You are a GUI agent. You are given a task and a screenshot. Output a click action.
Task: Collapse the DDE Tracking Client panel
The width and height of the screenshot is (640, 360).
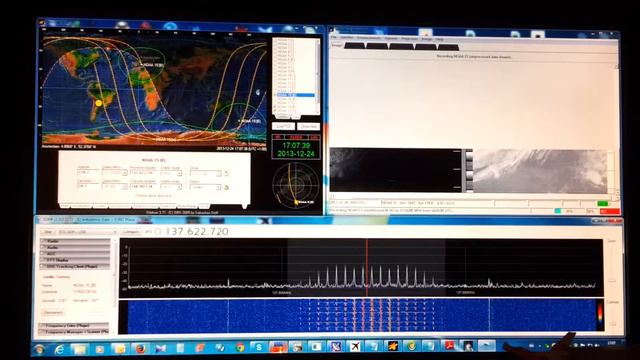pos(75,267)
